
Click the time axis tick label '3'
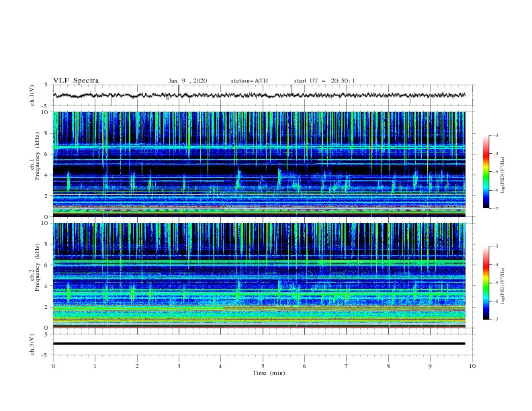click(x=179, y=366)
